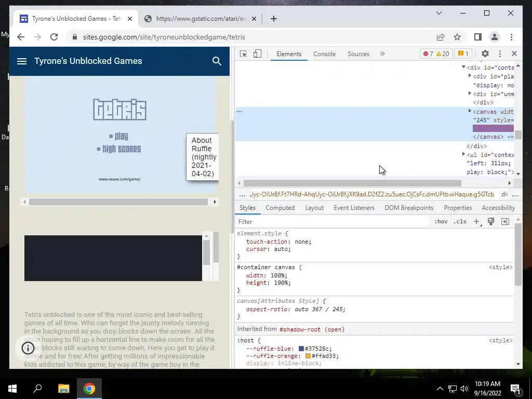The image size is (532, 399).
Task: Open the Event Listeners tab
Action: [x=354, y=208]
